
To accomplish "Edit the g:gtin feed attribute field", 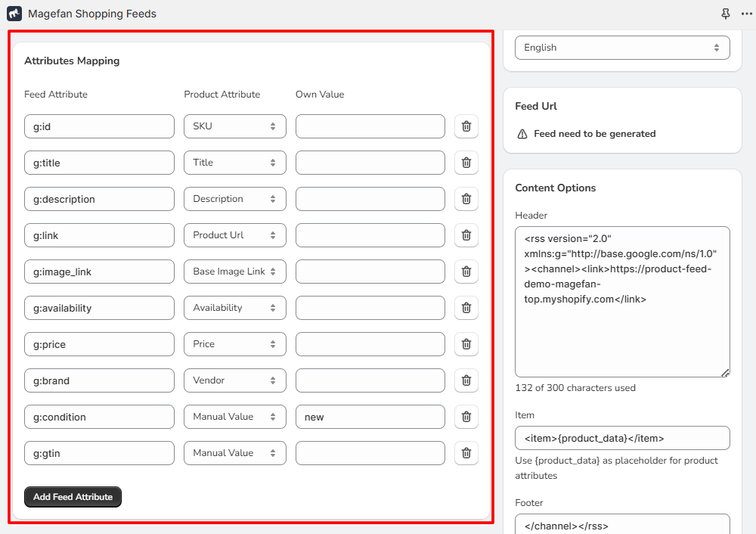I will click(x=99, y=453).
